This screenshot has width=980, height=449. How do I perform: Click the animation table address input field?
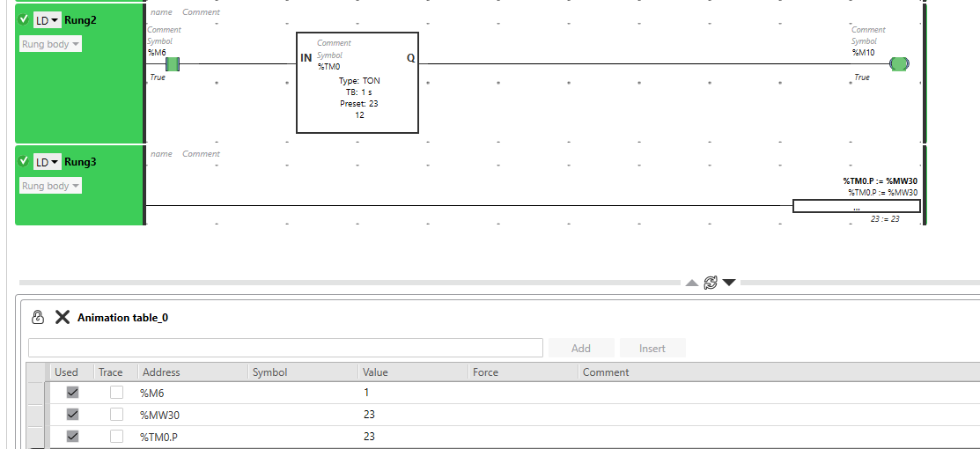click(x=285, y=348)
